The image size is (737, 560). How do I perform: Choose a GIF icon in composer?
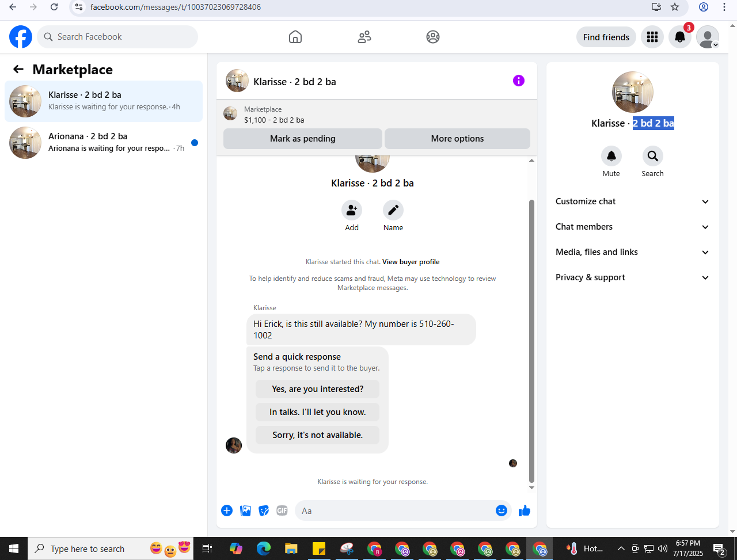point(282,511)
